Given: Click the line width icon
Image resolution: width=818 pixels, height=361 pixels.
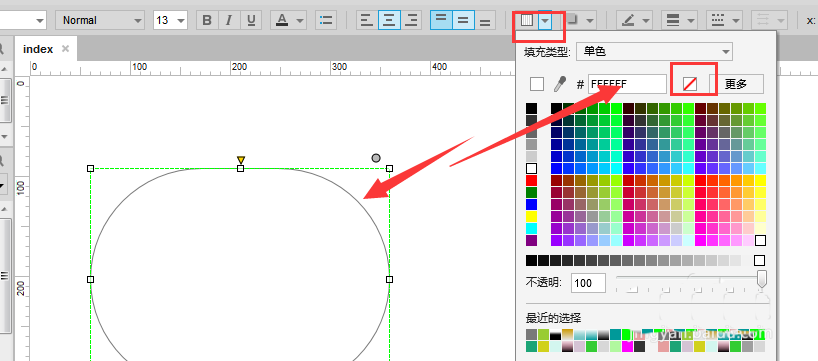Looking at the screenshot, I should pos(673,20).
